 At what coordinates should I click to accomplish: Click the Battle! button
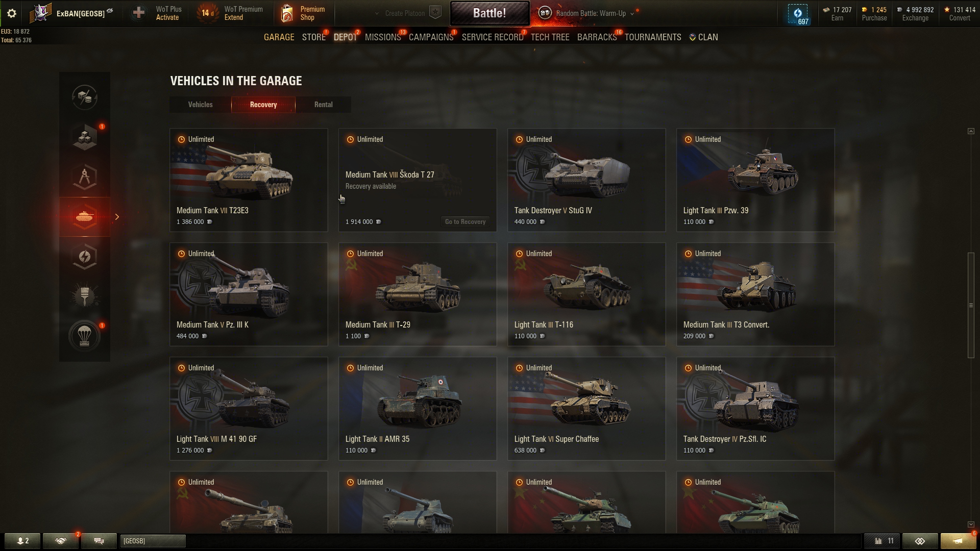tap(489, 13)
